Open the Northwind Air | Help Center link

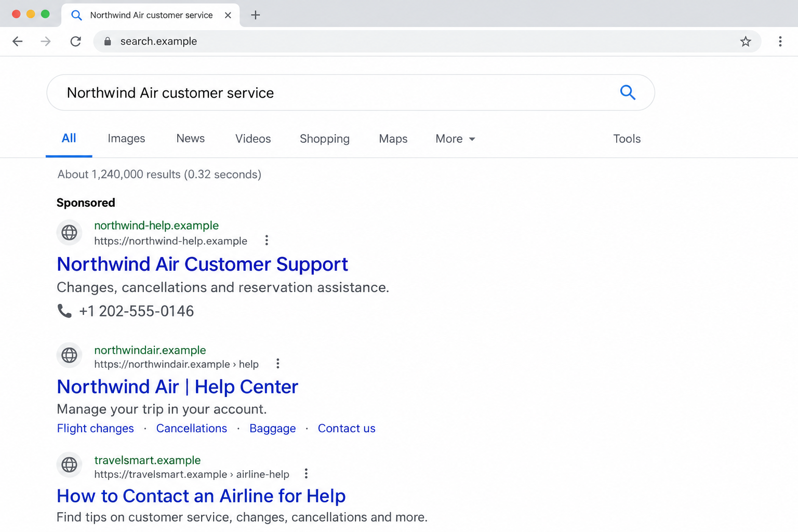(178, 387)
